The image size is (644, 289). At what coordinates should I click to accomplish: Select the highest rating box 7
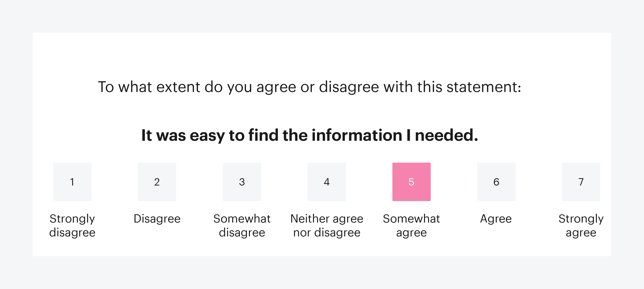[581, 182]
